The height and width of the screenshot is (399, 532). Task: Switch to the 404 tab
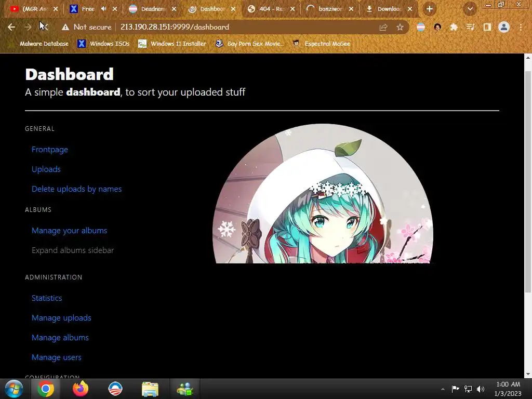(x=271, y=9)
